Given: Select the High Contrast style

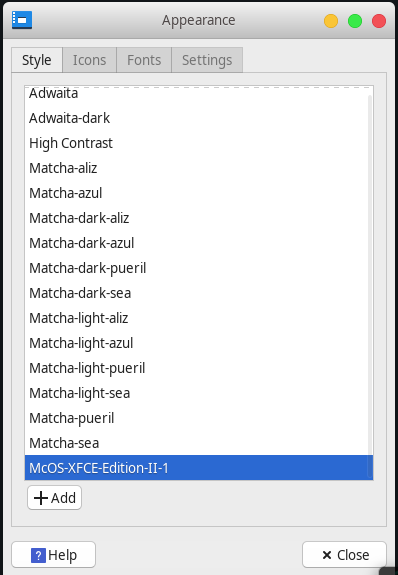Looking at the screenshot, I should (198, 143).
